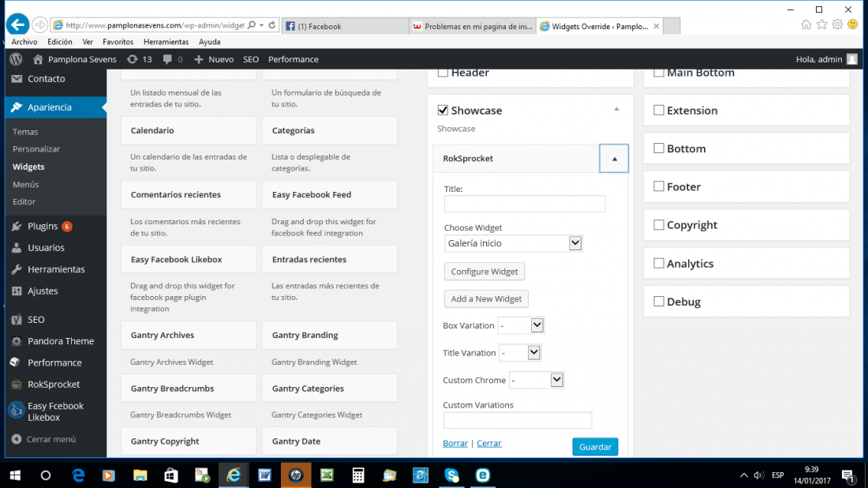Click the browser back arrow button

pyautogui.click(x=17, y=24)
